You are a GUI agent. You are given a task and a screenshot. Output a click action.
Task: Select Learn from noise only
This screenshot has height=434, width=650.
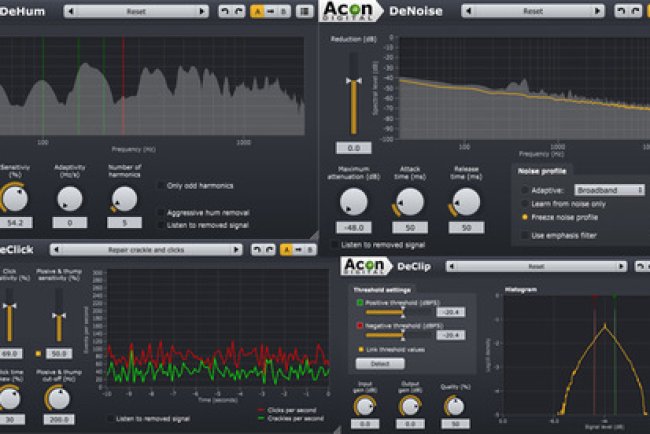coord(525,204)
